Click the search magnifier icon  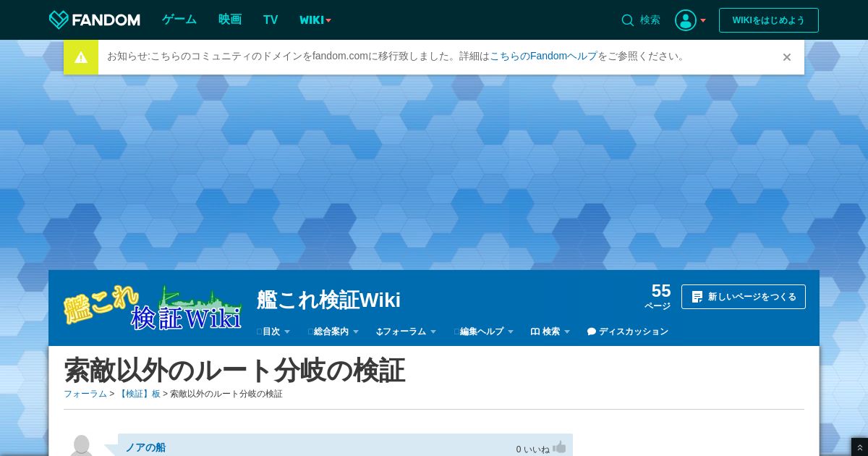coord(628,20)
